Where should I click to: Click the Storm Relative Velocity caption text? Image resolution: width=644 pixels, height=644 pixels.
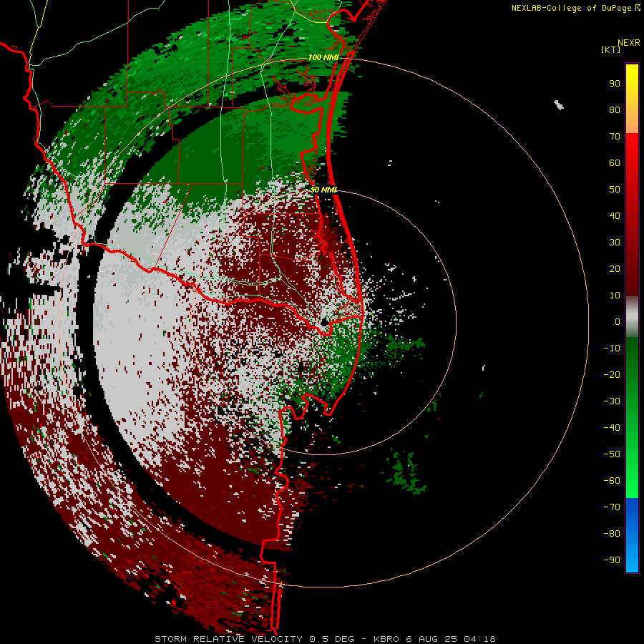[325, 639]
